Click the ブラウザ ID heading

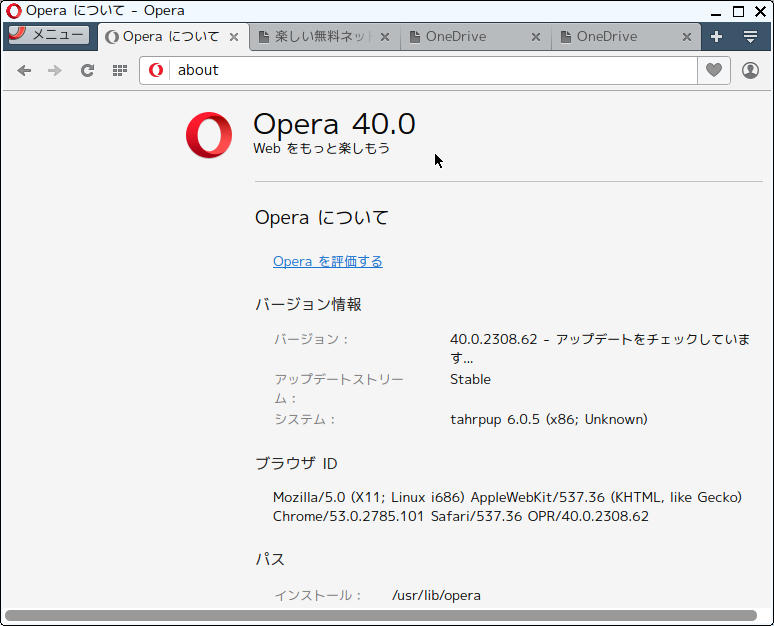click(x=296, y=463)
